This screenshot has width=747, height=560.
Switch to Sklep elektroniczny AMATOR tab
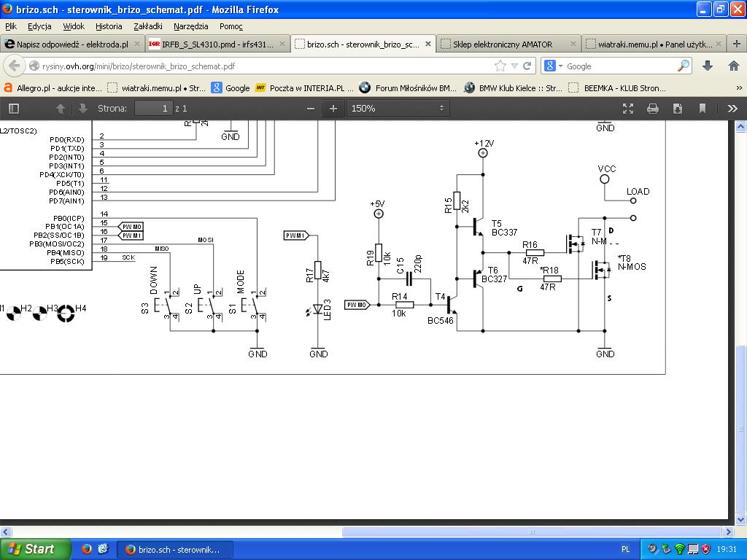[x=503, y=44]
